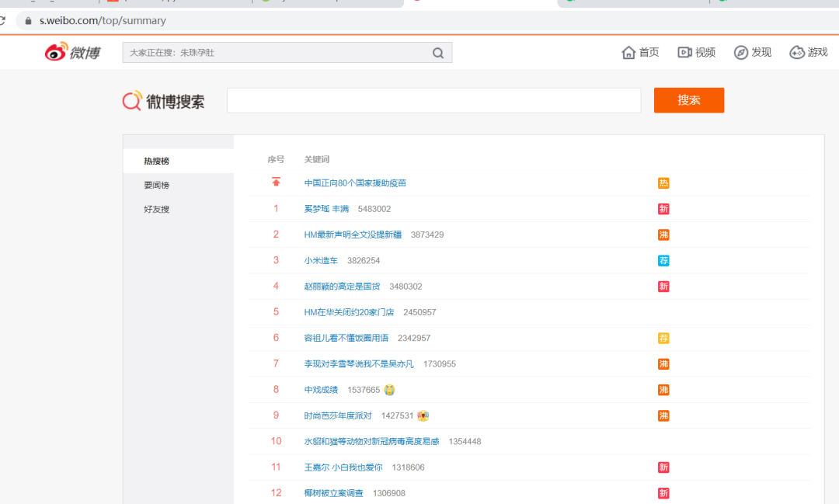Focus the large 微博搜索 input box

(433, 100)
